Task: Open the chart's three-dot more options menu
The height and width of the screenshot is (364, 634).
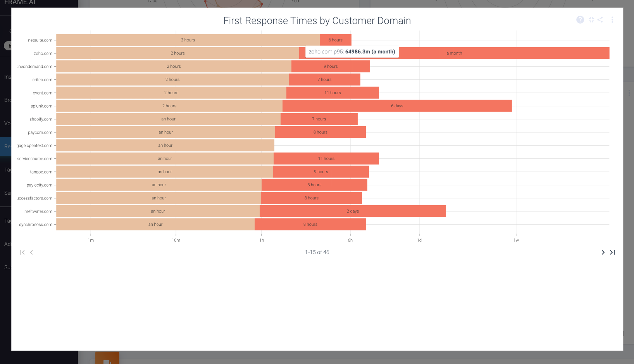Action: point(612,20)
